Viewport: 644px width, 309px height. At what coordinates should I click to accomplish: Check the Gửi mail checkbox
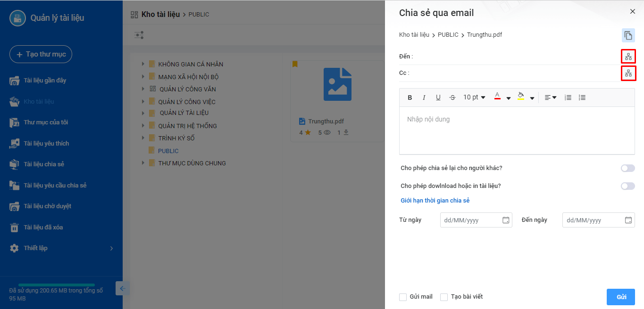pos(403,297)
